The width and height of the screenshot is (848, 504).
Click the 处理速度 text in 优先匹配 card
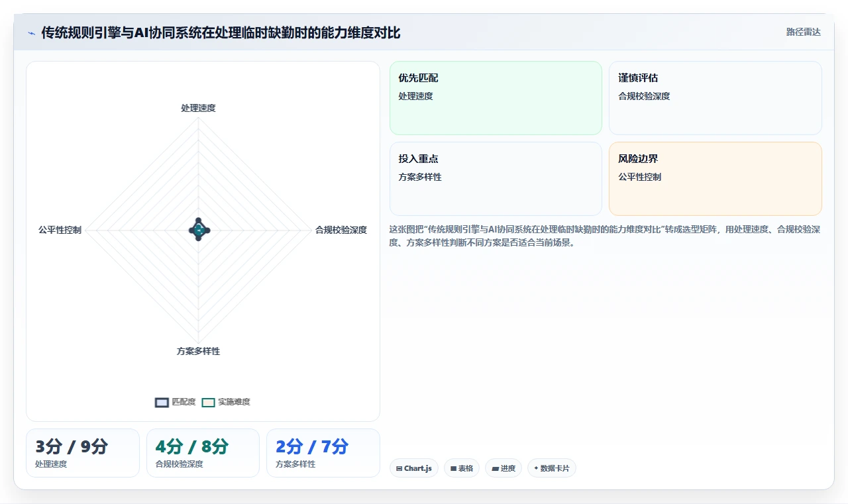click(415, 96)
